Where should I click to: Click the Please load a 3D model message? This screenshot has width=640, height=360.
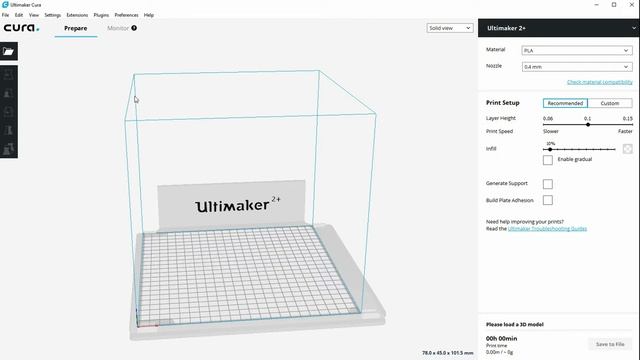[515, 324]
